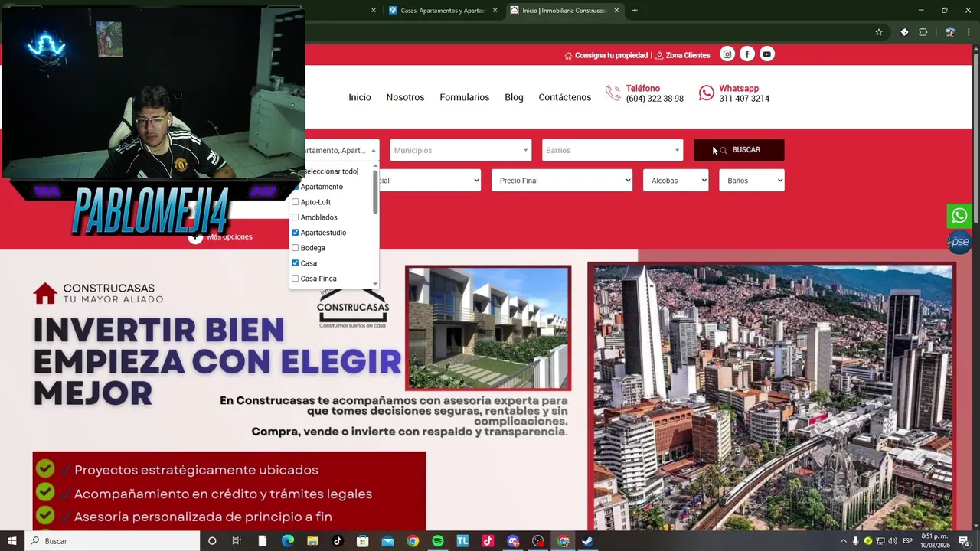Open the floating PSE payment button
The image size is (980, 551).
click(x=959, y=242)
